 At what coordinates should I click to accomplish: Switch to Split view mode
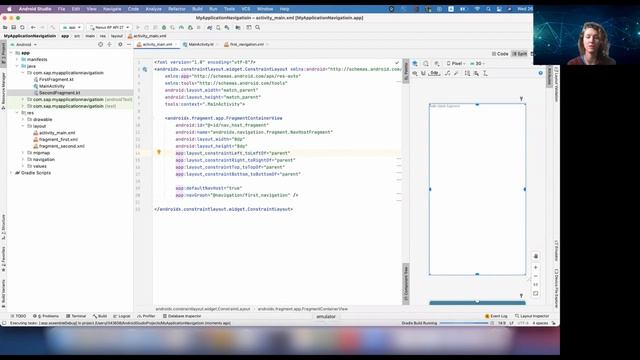[520, 54]
